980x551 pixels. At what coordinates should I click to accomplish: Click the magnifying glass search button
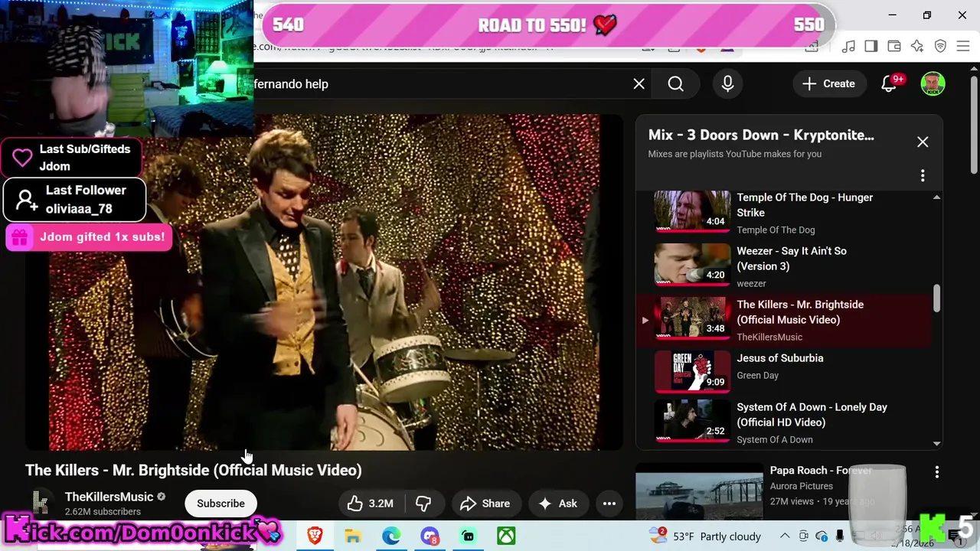point(675,84)
